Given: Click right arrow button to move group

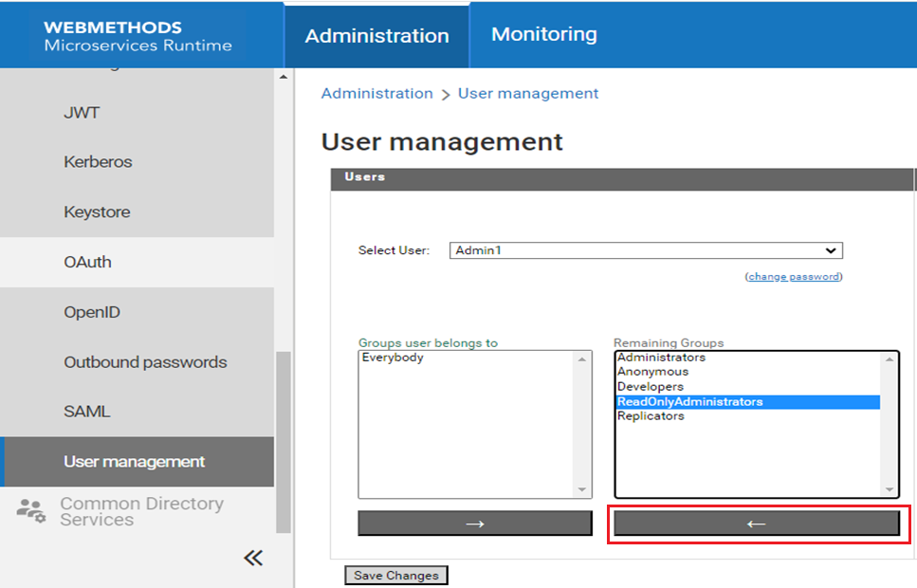Looking at the screenshot, I should pos(474,524).
